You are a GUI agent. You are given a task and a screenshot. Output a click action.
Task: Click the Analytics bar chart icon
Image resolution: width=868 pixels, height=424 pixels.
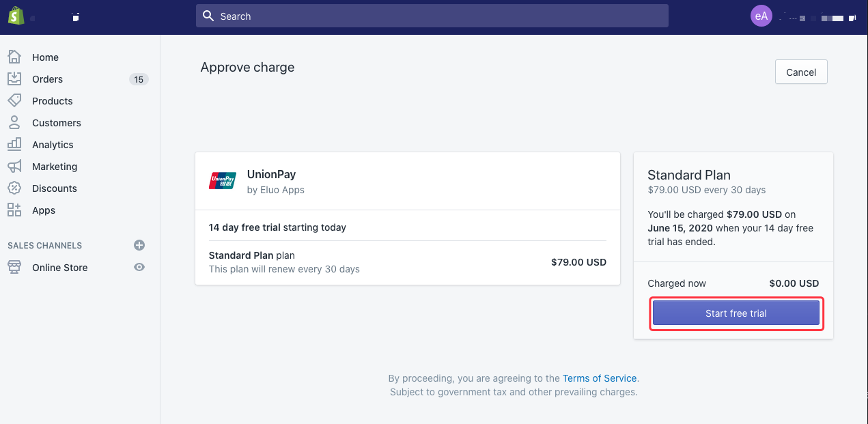point(14,145)
